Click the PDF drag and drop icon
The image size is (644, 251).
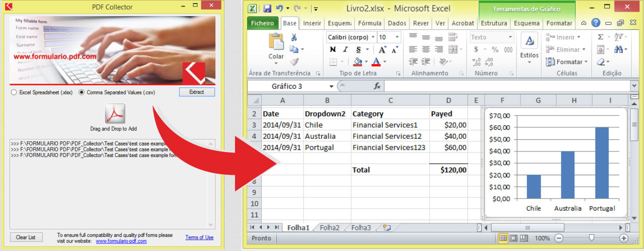tap(114, 114)
